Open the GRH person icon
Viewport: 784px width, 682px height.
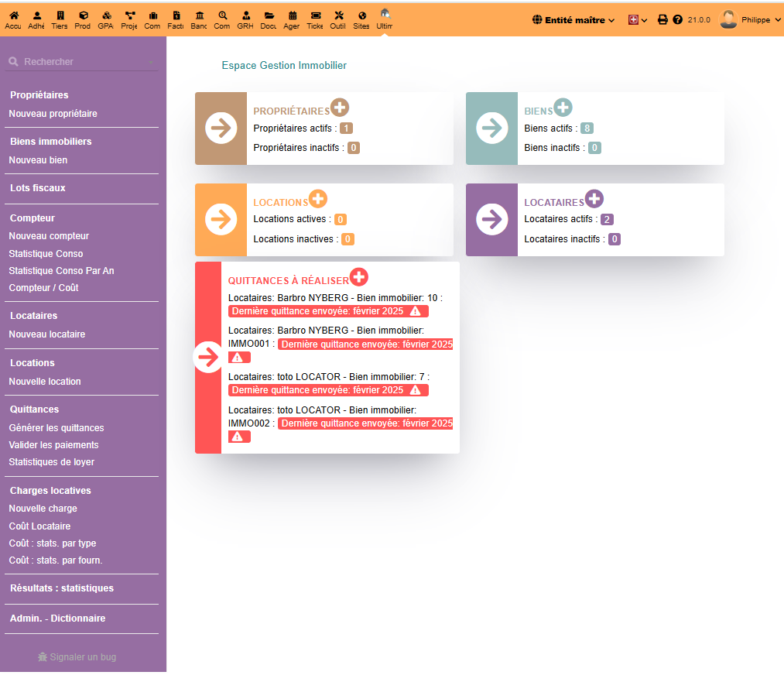point(245,15)
